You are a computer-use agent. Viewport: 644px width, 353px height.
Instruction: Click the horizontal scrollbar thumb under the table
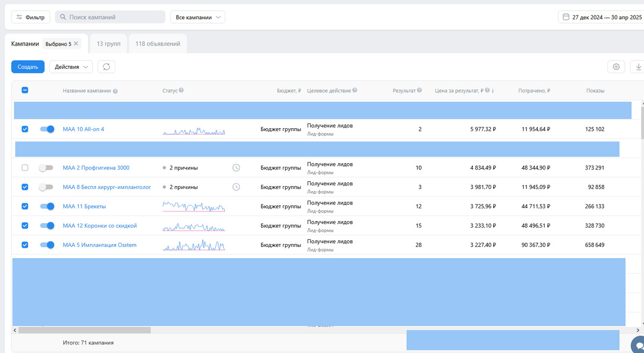[x=84, y=330]
